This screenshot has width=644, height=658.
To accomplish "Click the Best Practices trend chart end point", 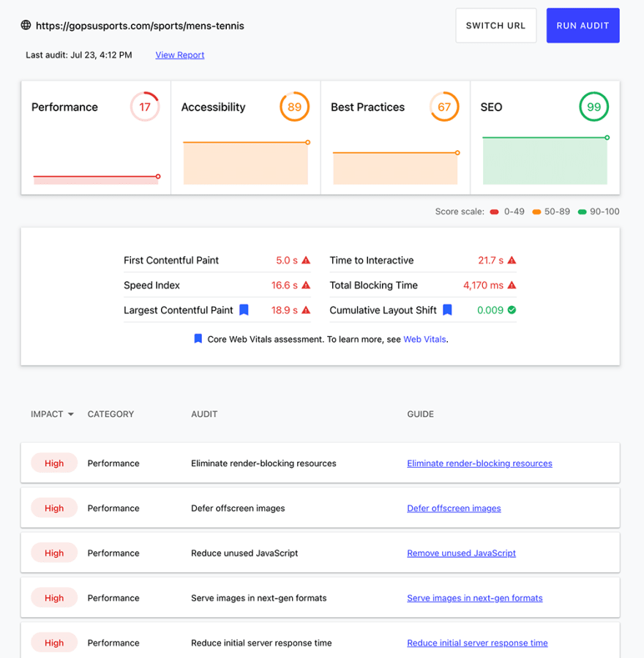I will point(457,153).
